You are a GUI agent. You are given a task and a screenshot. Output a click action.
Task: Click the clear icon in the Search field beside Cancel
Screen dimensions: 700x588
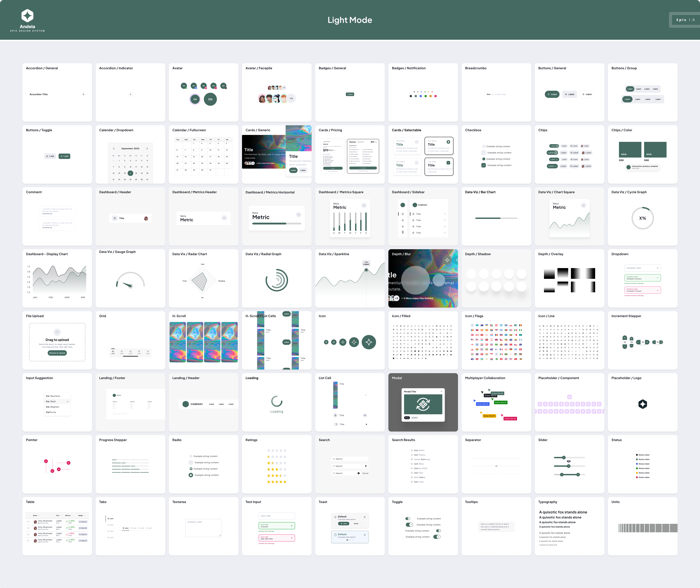[x=359, y=473]
